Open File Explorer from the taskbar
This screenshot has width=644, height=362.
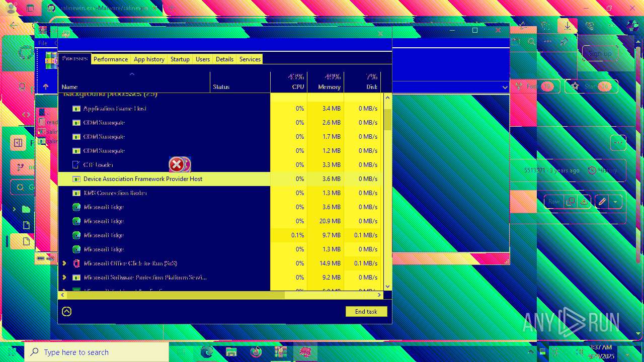[231, 352]
